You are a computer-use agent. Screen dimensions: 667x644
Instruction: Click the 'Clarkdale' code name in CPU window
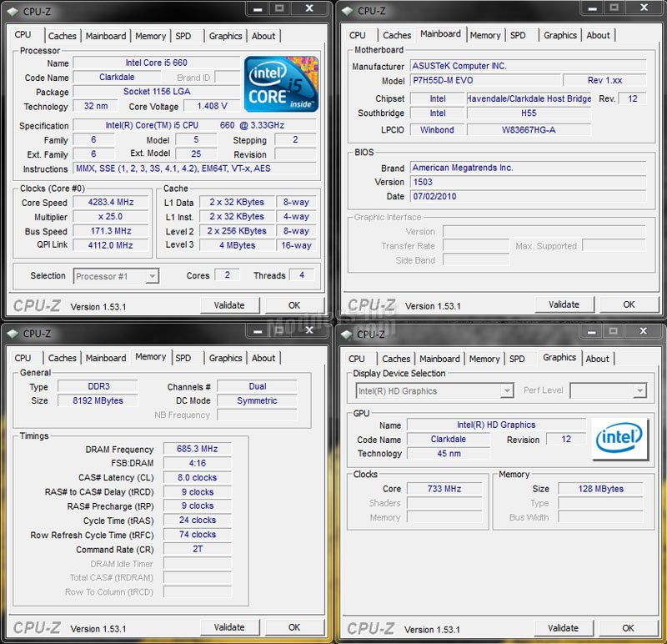(117, 77)
